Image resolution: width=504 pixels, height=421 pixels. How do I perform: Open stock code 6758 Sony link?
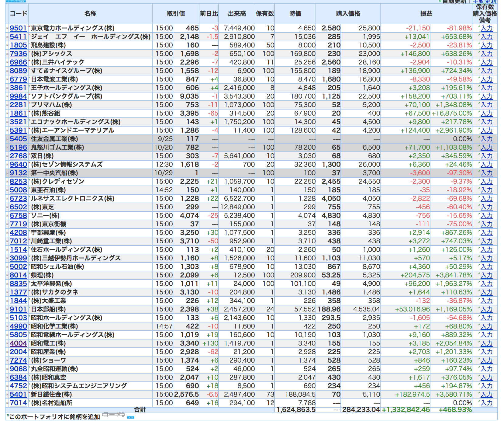(x=18, y=216)
